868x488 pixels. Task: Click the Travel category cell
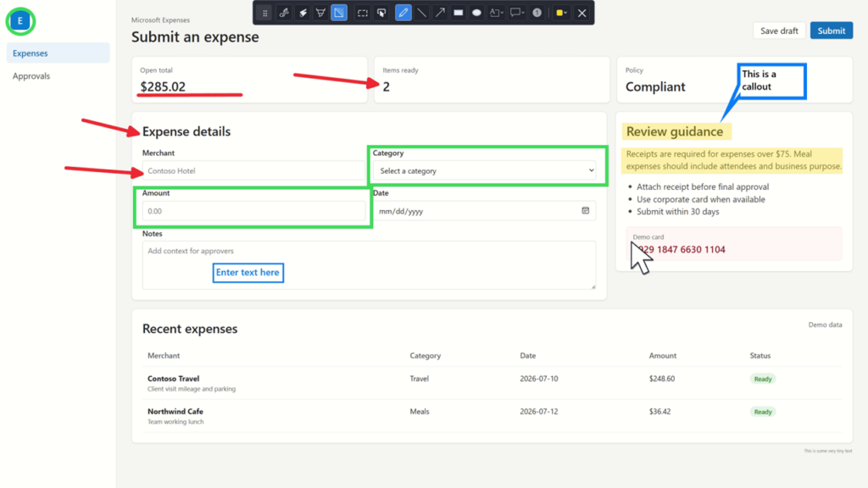click(x=419, y=379)
